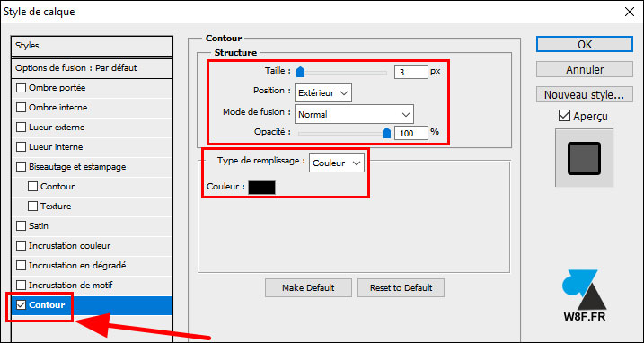Select the Satin effect row label

(39, 226)
